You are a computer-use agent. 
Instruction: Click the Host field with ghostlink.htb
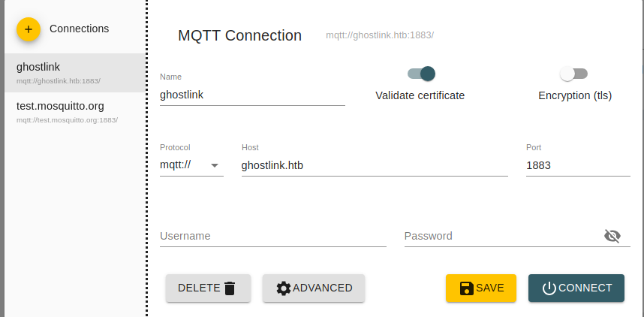click(375, 166)
